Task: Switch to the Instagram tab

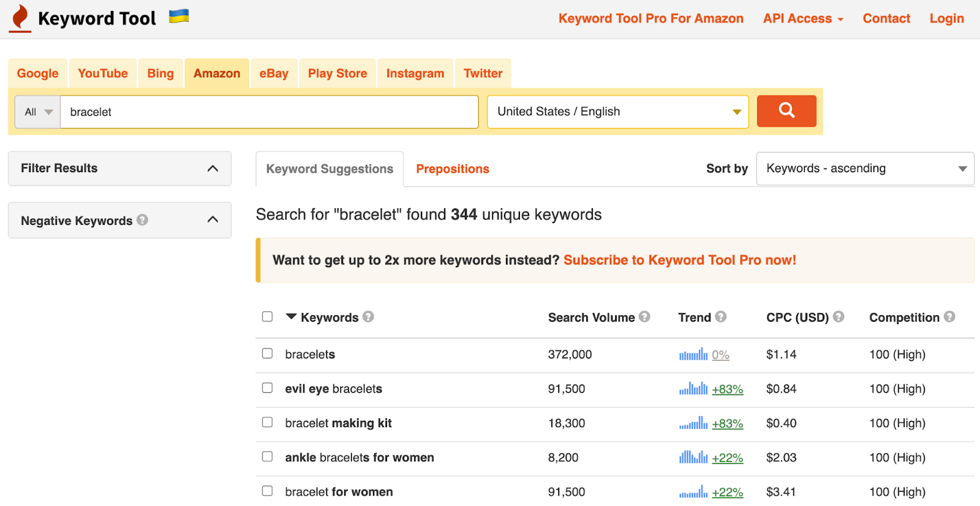Action: 415,74
